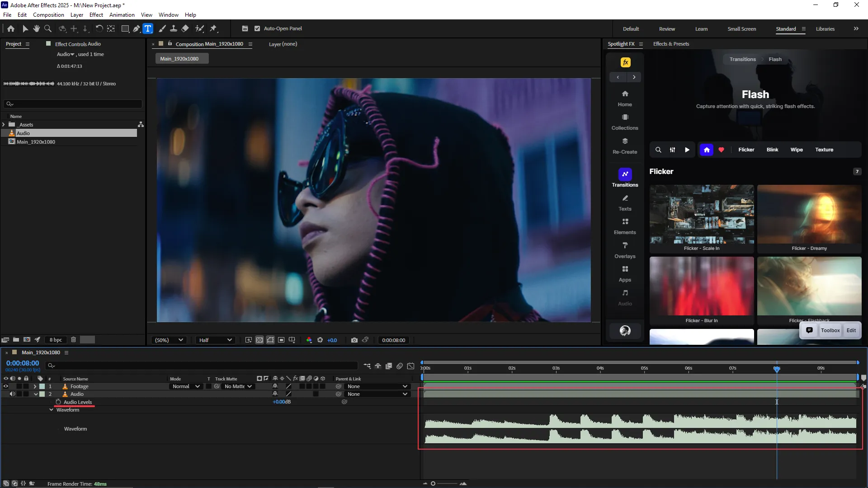Open Normal blending mode dropdown for Footage
Viewport: 868px width, 488px height.
pos(186,386)
